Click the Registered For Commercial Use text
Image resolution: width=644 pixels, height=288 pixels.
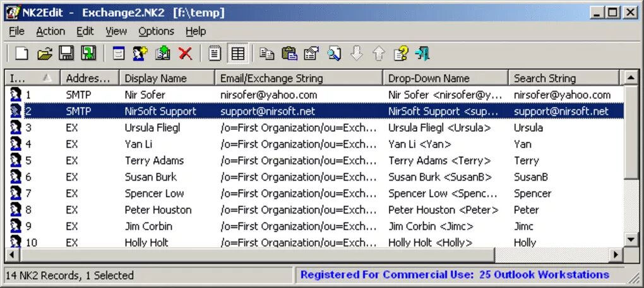tap(455, 275)
